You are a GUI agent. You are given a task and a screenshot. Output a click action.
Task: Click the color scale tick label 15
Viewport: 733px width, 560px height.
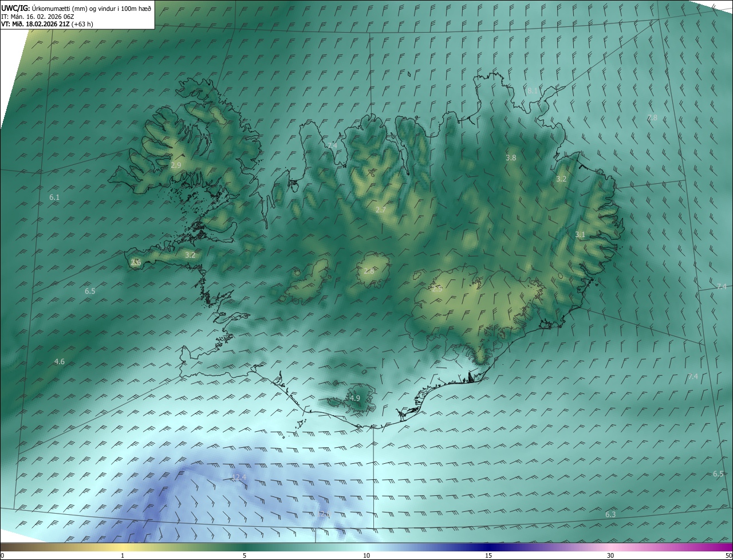click(488, 556)
